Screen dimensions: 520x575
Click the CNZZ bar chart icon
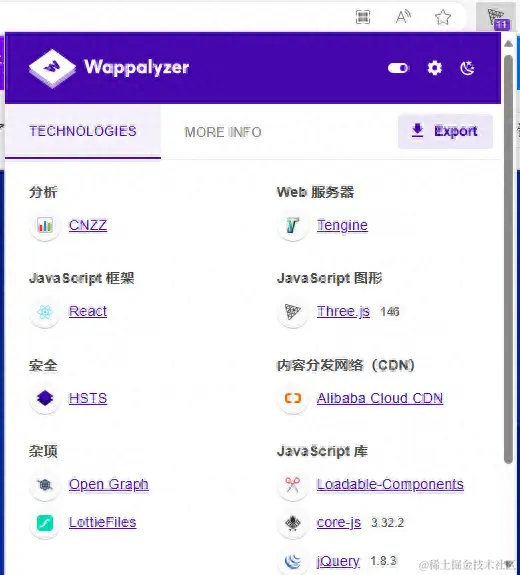[45, 225]
